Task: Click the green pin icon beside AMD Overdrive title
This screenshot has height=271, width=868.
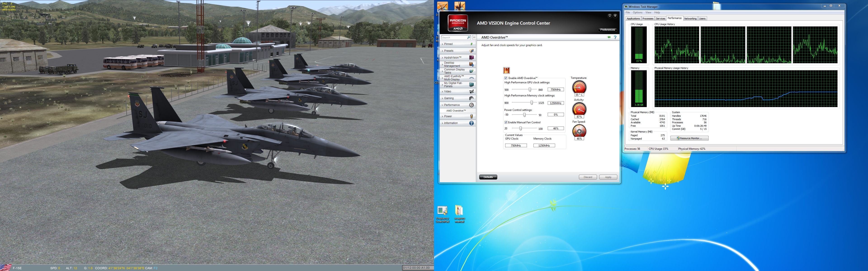Action: 609,37
